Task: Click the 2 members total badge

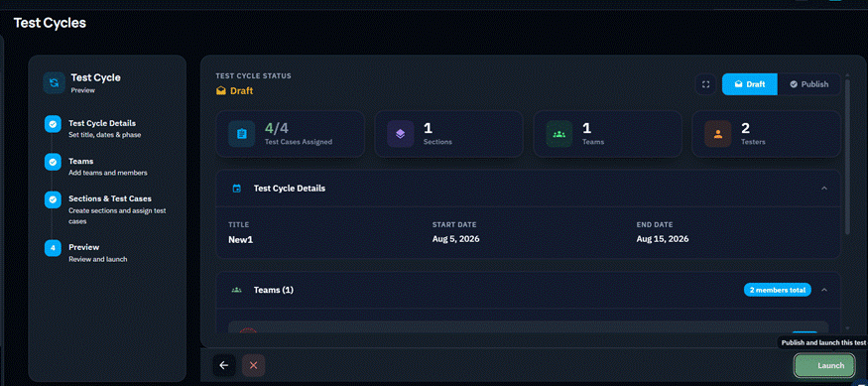Action: [x=778, y=290]
